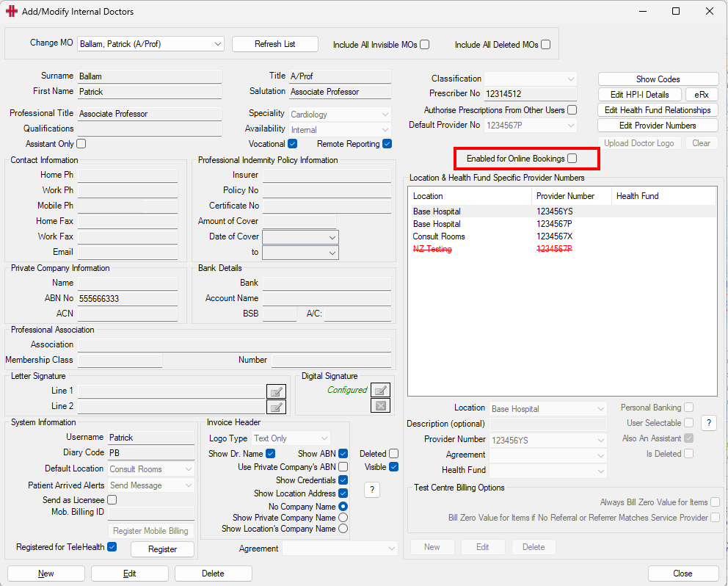The width and height of the screenshot is (728, 586).
Task: Toggle Include All Invisible MOs checkbox
Action: click(x=424, y=45)
